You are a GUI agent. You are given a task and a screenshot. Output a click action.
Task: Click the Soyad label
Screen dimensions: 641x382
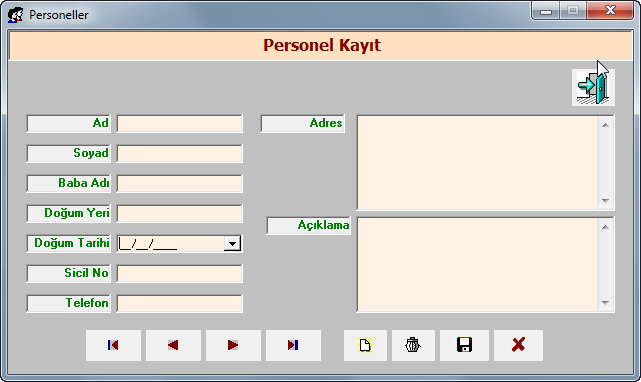click(x=69, y=153)
